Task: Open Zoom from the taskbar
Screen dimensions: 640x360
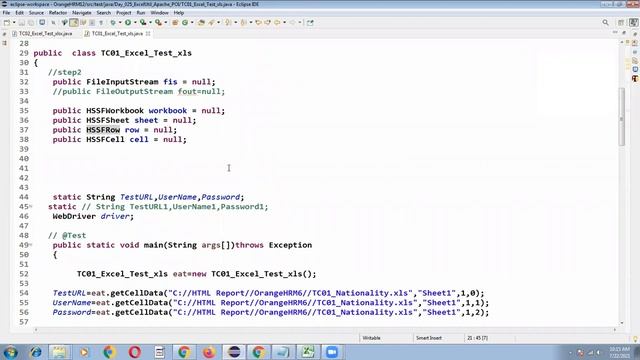Action: pos(332,352)
